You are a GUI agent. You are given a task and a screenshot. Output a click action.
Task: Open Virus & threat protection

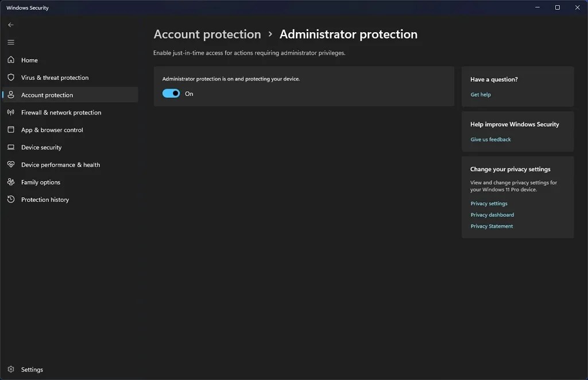(70, 78)
